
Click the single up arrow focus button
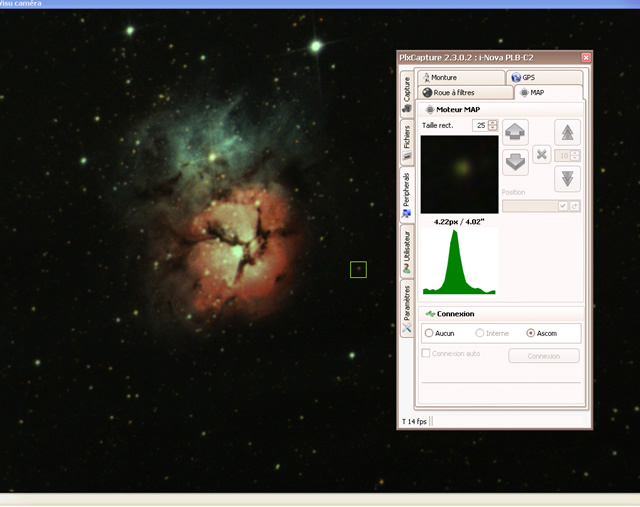pyautogui.click(x=515, y=132)
